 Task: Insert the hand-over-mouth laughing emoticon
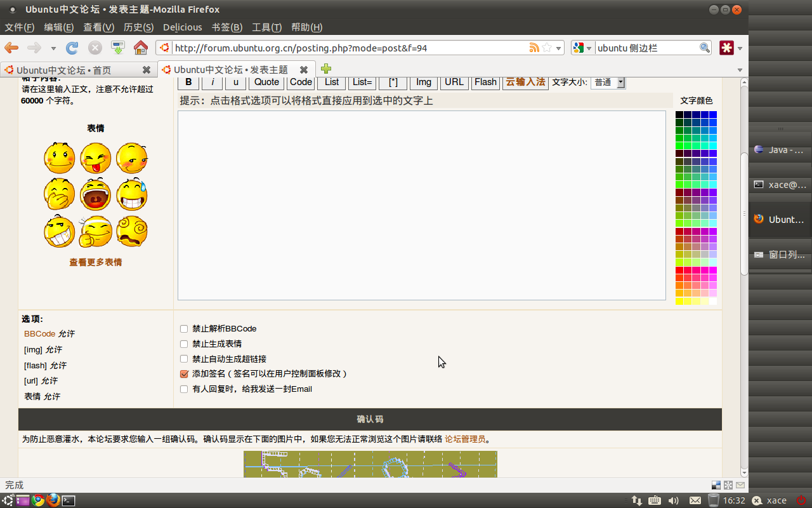(60, 194)
